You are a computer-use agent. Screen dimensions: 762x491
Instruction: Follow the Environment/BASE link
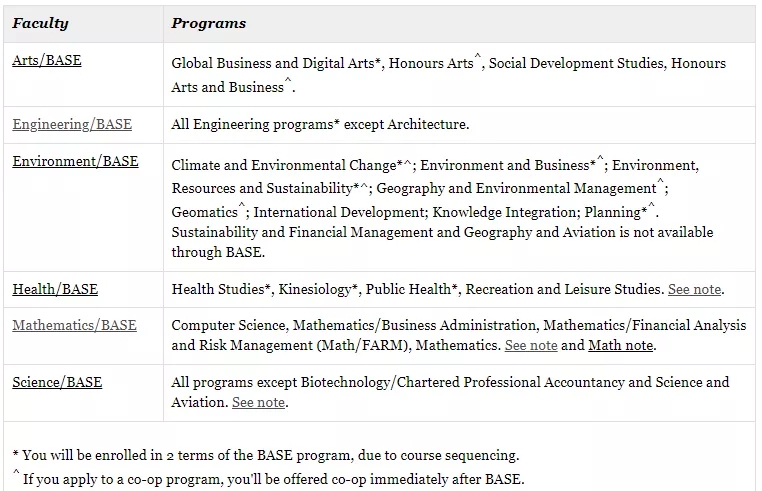[75, 161]
